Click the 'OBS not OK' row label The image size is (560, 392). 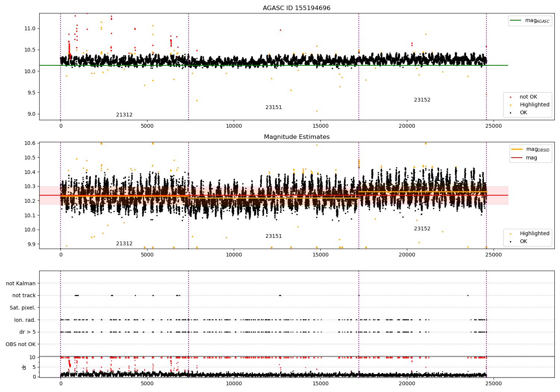tap(21, 344)
